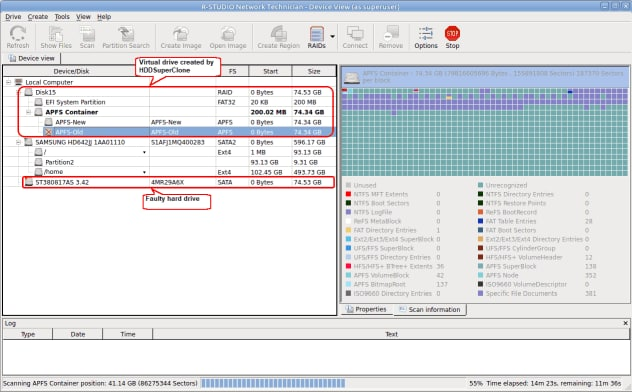Switch to the Properties tab
The height and width of the screenshot is (392, 632).
pyautogui.click(x=366, y=309)
